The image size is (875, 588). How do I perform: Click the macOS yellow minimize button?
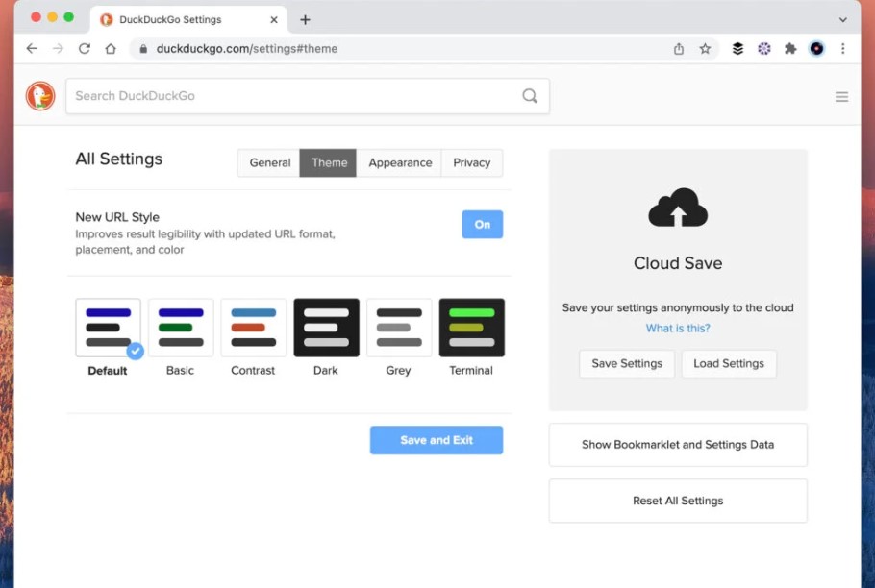pos(53,17)
